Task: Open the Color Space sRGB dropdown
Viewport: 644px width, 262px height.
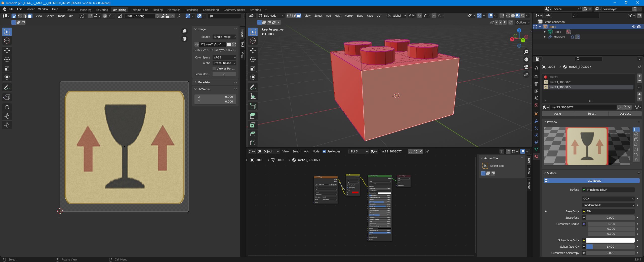Action: pyautogui.click(x=225, y=57)
